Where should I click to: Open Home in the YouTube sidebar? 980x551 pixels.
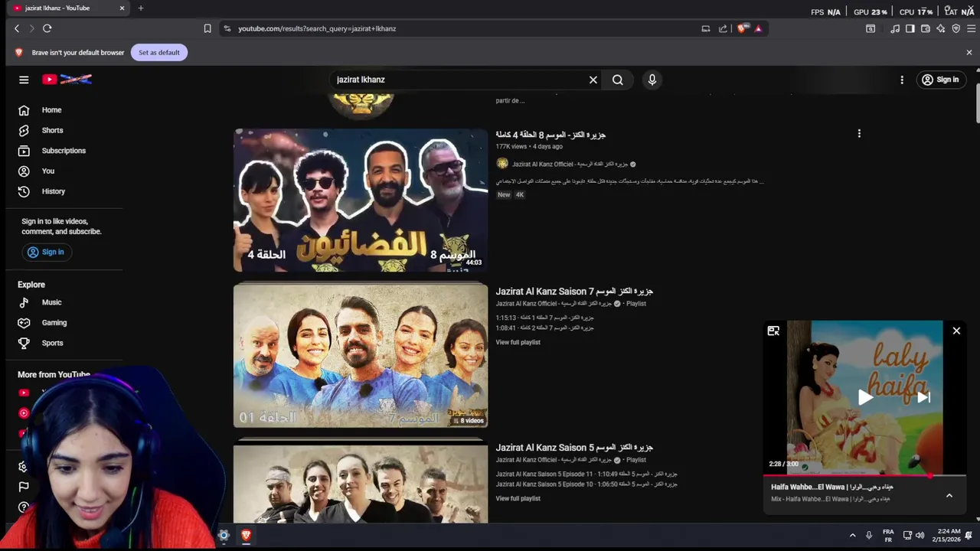click(64, 110)
